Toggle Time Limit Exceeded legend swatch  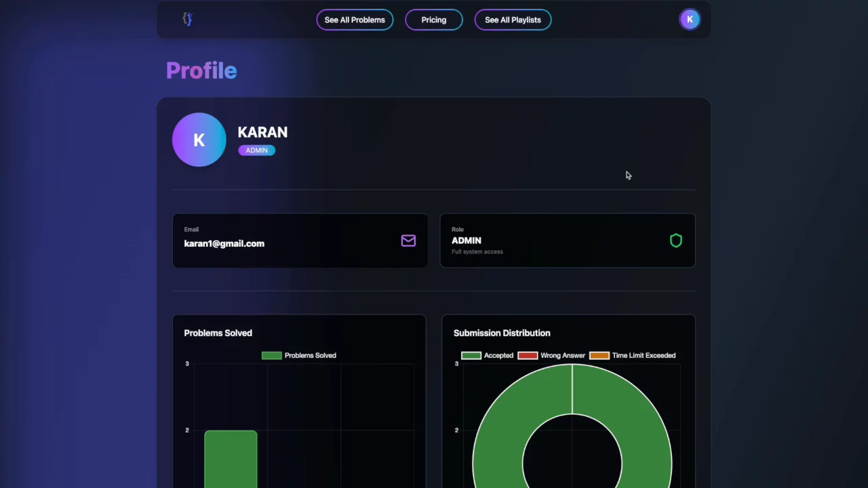[x=599, y=355]
